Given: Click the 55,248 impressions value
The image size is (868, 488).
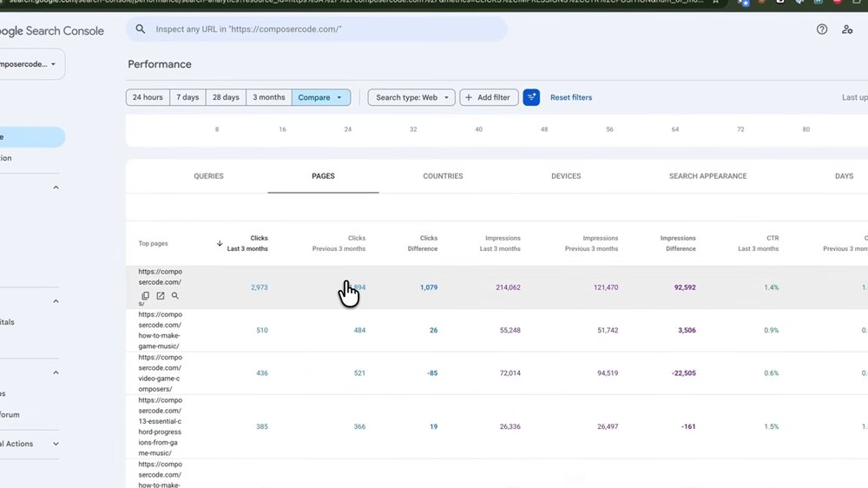Looking at the screenshot, I should pos(510,330).
